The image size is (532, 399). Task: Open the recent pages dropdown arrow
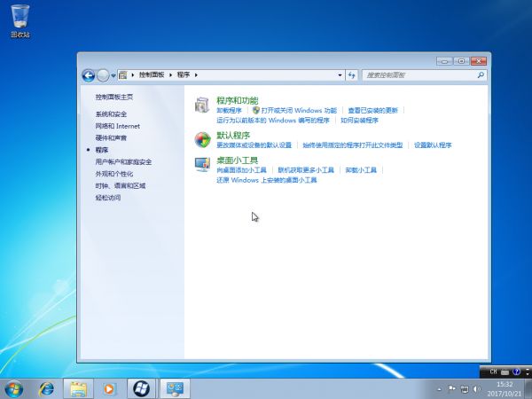pos(113,75)
